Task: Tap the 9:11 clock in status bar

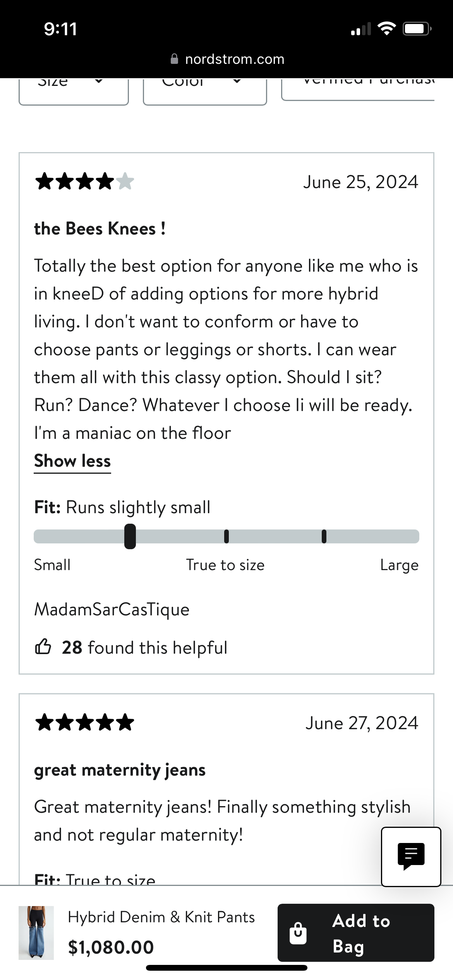Action: [60, 29]
